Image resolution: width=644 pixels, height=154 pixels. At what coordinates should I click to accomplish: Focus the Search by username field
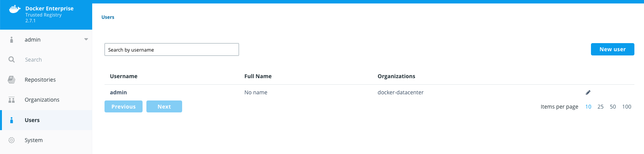pyautogui.click(x=172, y=50)
